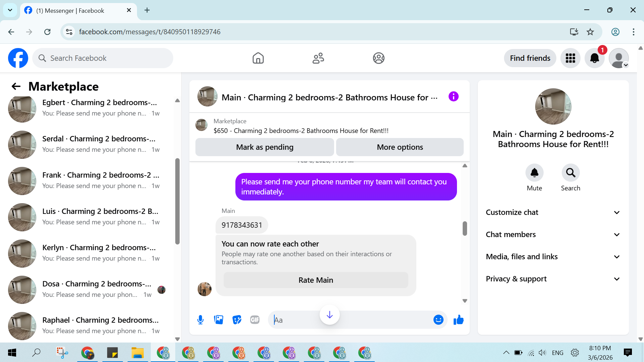Go back in browser history

pos(11,32)
